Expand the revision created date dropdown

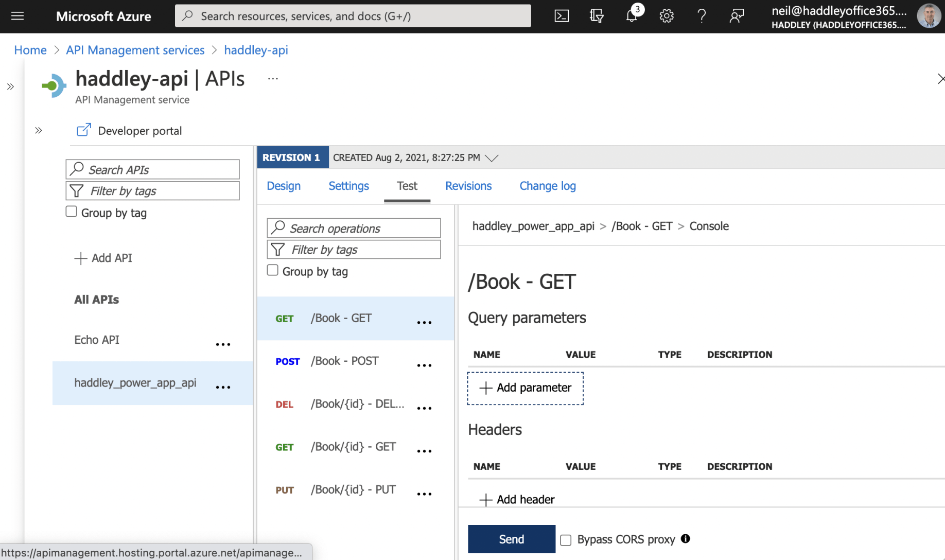pyautogui.click(x=492, y=158)
